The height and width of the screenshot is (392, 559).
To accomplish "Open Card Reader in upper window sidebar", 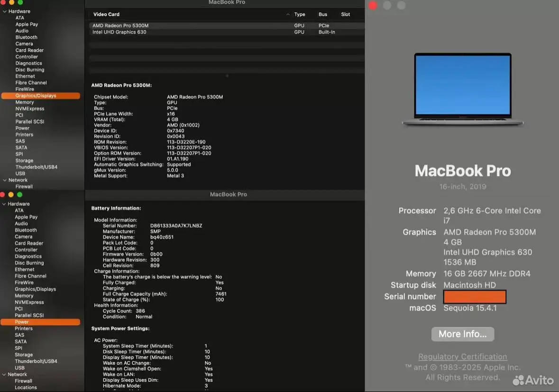I will [29, 50].
